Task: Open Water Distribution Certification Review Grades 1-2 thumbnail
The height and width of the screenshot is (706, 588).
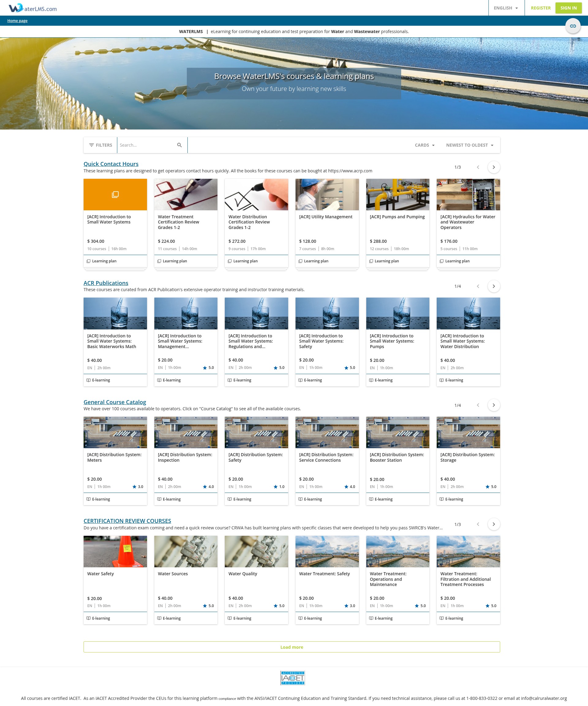Action: coord(256,194)
